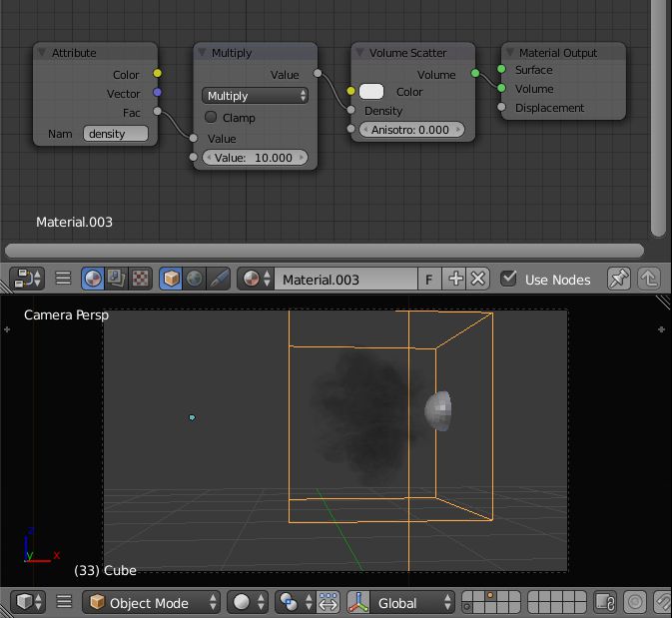This screenshot has height=618, width=672.
Task: Choose line style shader brush icon
Action: tap(218, 279)
